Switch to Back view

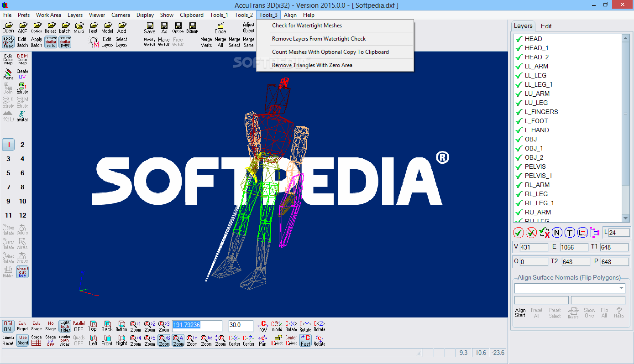tap(107, 326)
